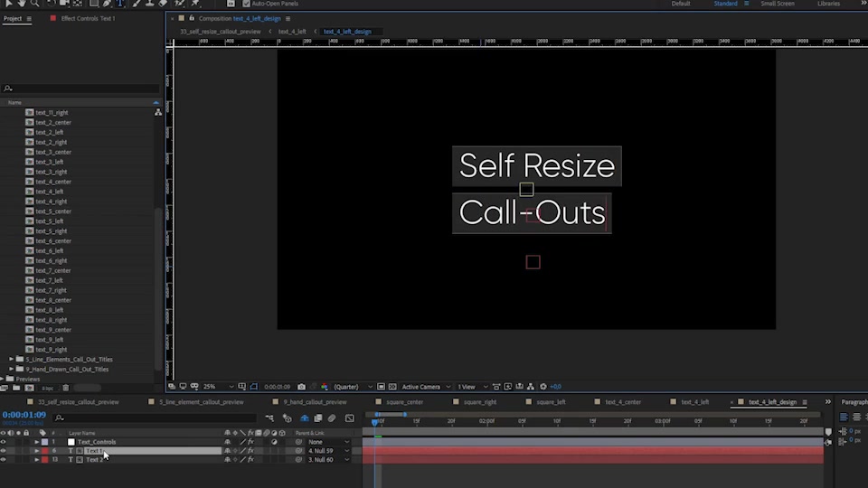Click the draft 3D icon in timeline

point(288,418)
